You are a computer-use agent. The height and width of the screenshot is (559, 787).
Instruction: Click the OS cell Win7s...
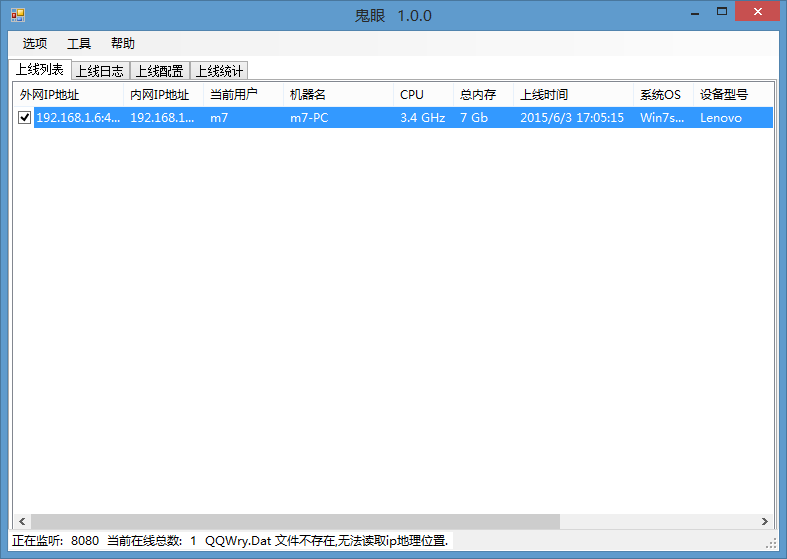point(662,118)
